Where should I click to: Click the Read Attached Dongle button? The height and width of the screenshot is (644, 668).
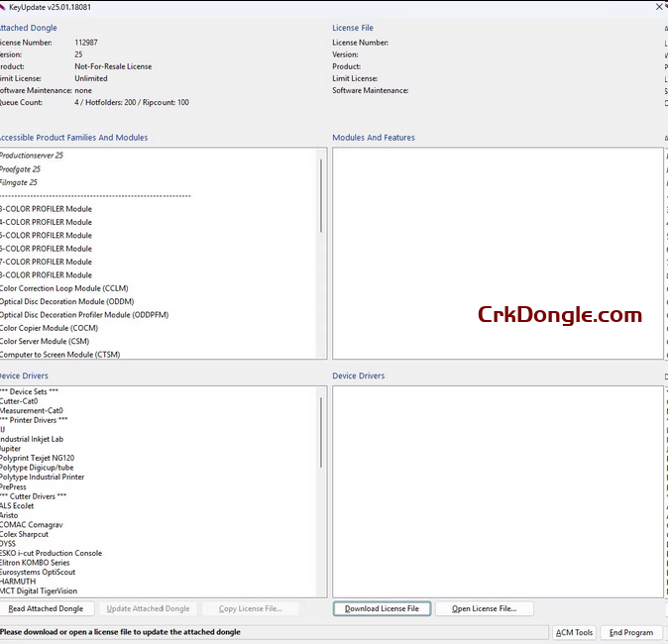point(46,608)
